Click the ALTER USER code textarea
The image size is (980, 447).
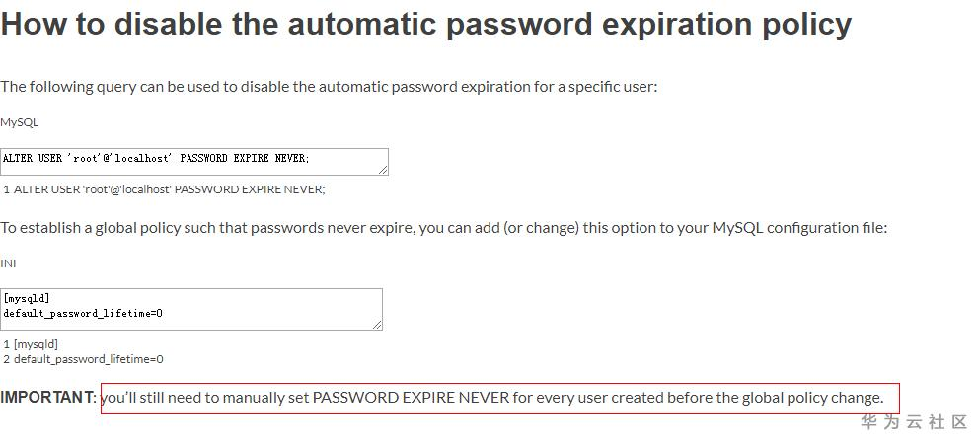click(x=193, y=162)
